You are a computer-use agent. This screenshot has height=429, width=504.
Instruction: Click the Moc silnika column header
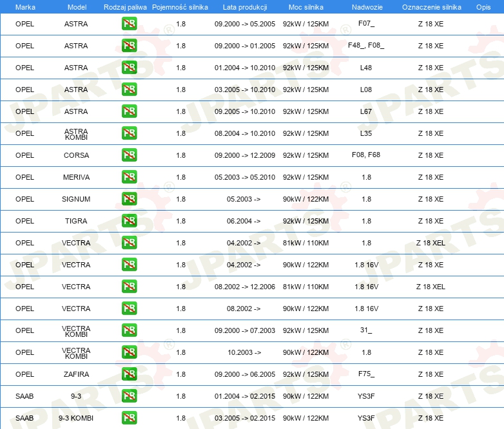pyautogui.click(x=306, y=7)
